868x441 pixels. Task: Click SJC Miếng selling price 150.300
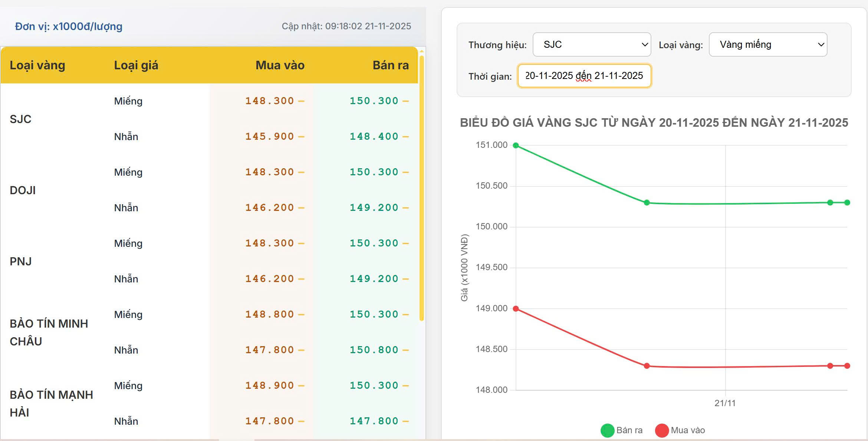[374, 101]
